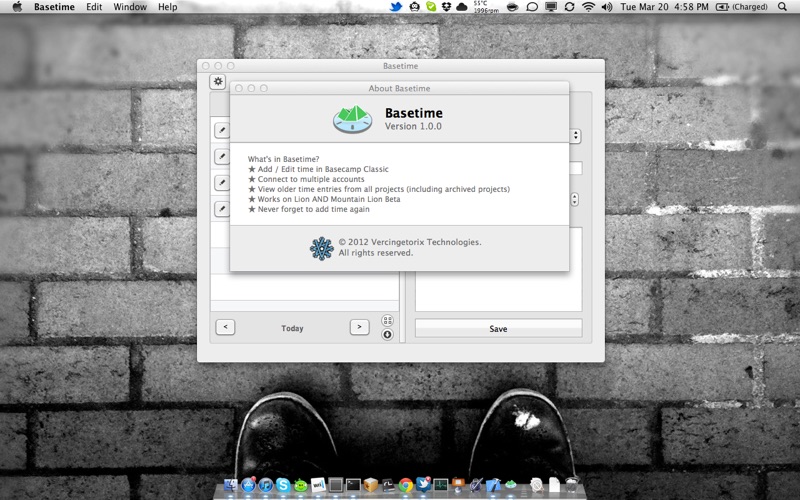The image size is (800, 500).
Task: Open the volume control in the menu bar
Action: point(607,7)
